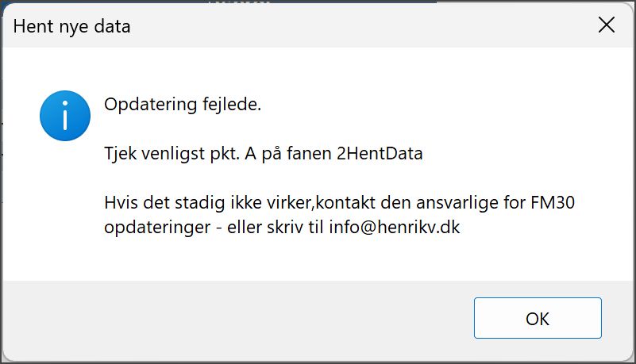Click the white i inside the blue circle

pyautogui.click(x=65, y=116)
